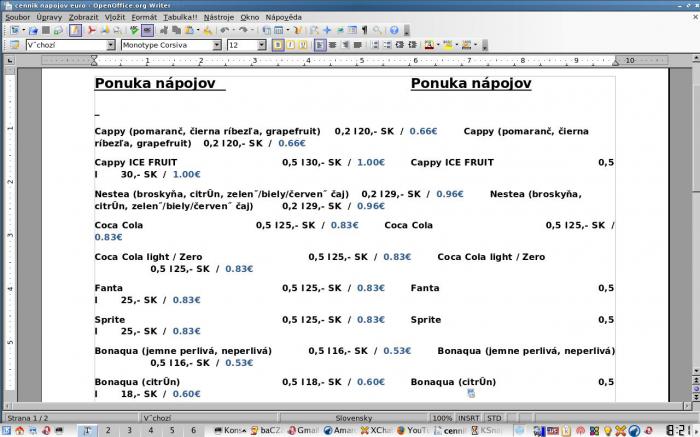Open the Vložit menu
Image resolution: width=700 pixels, height=437 pixels.
tap(115, 17)
